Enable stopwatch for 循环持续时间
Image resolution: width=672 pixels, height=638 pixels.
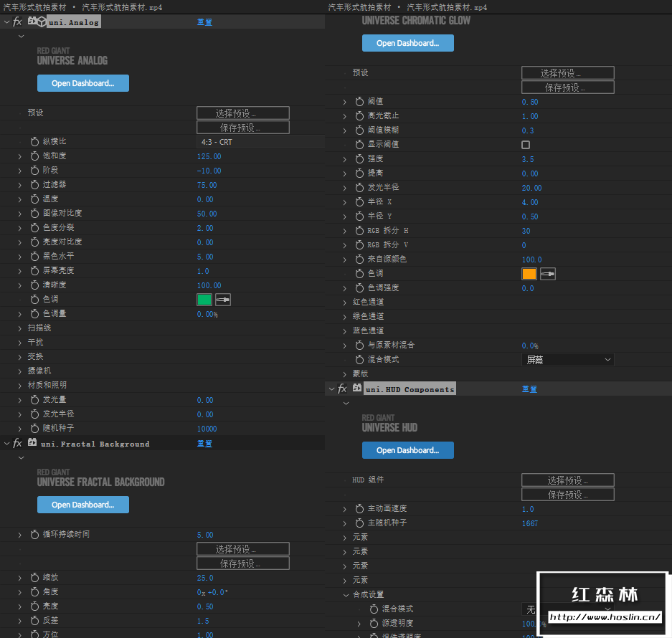click(34, 534)
